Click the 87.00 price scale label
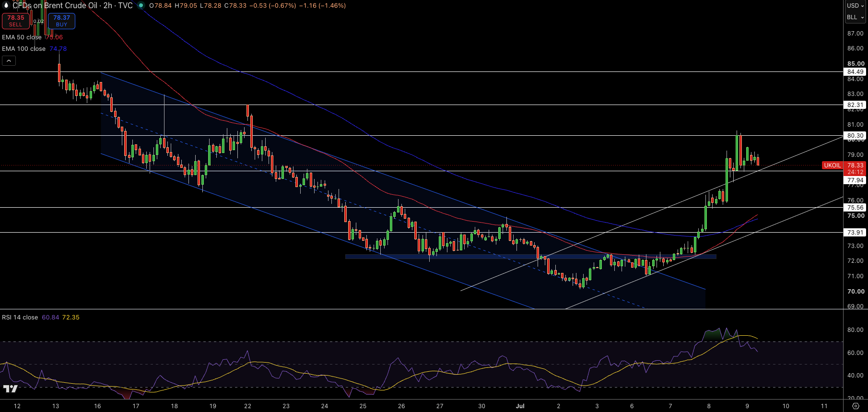 click(x=856, y=34)
